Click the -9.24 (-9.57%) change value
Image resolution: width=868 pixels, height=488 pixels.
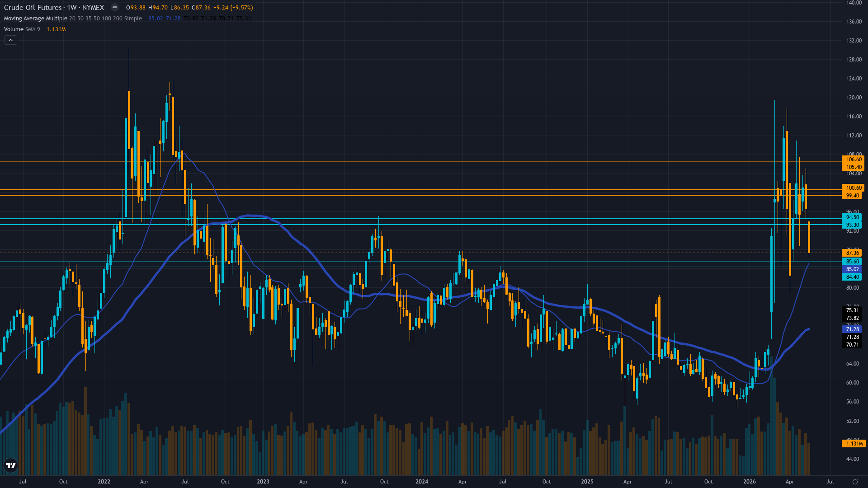233,8
